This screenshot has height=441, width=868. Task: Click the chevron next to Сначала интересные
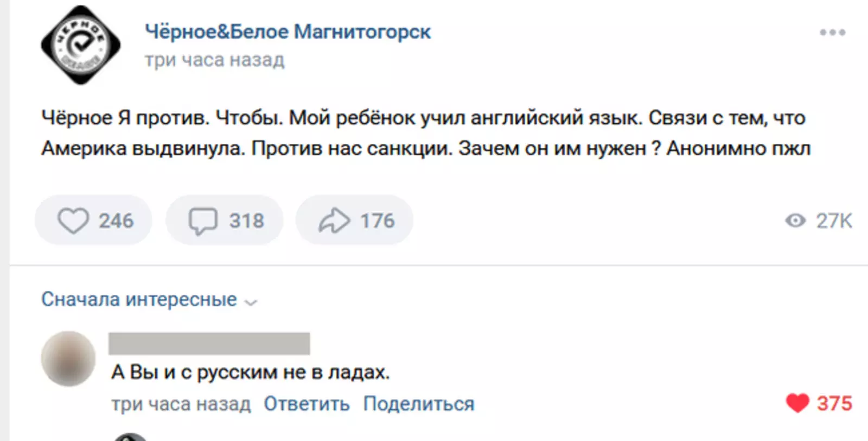[251, 302]
